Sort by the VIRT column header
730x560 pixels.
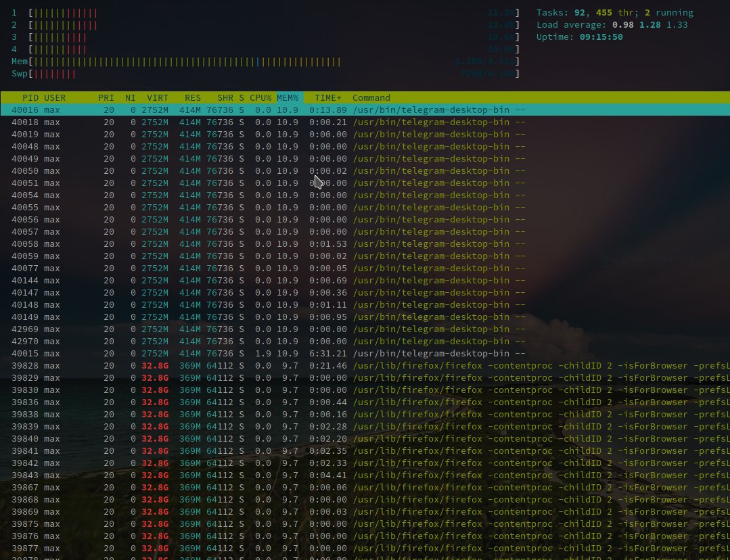(158, 98)
